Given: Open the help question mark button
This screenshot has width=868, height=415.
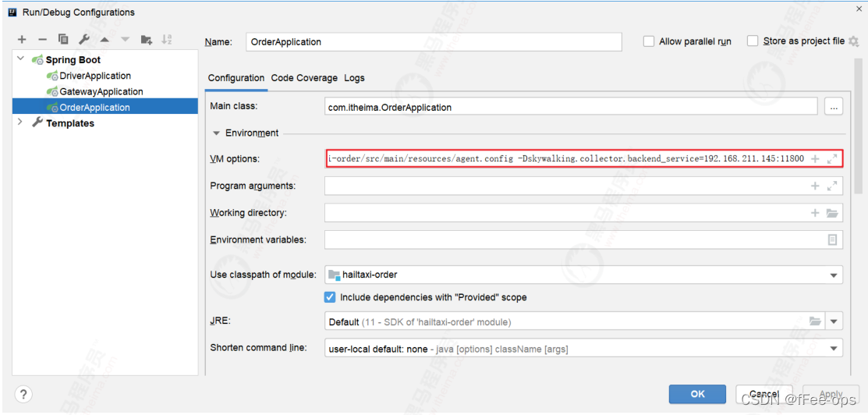Looking at the screenshot, I should point(23,395).
